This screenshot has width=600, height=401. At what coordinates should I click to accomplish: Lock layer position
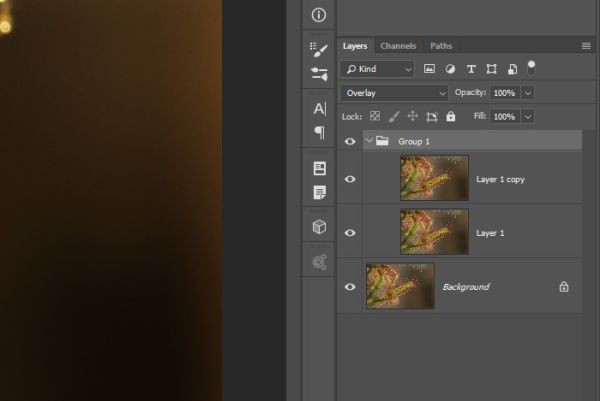click(x=412, y=116)
